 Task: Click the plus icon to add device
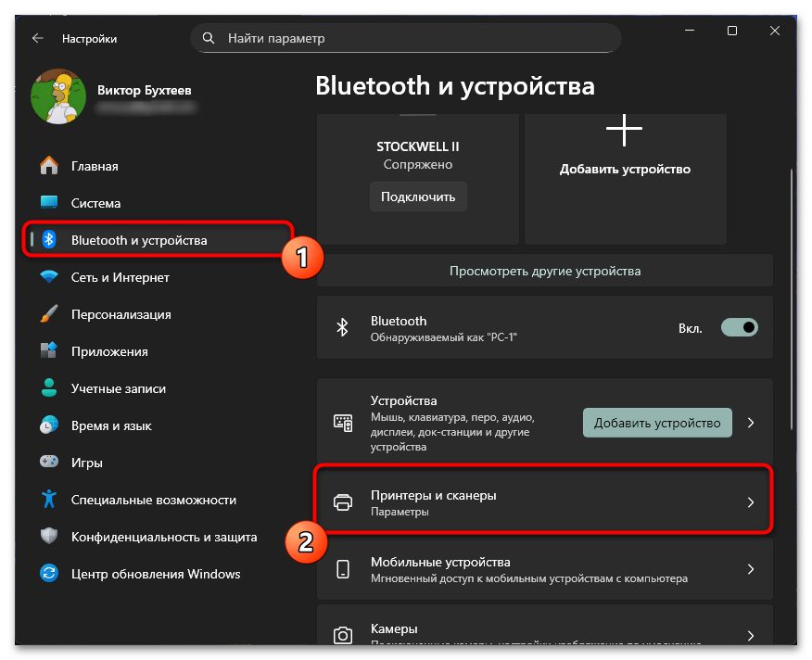624,130
